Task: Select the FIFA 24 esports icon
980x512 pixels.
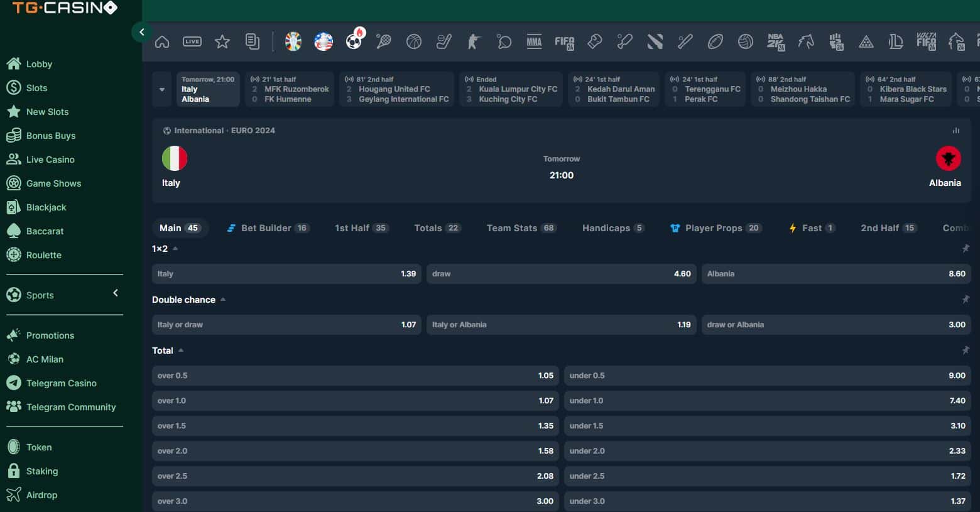Action: click(565, 43)
